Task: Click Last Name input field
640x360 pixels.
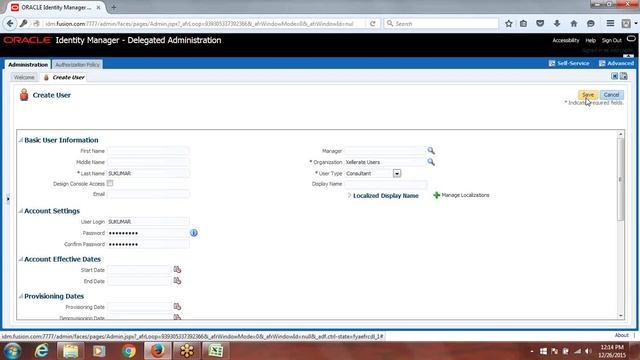Action: 148,173
